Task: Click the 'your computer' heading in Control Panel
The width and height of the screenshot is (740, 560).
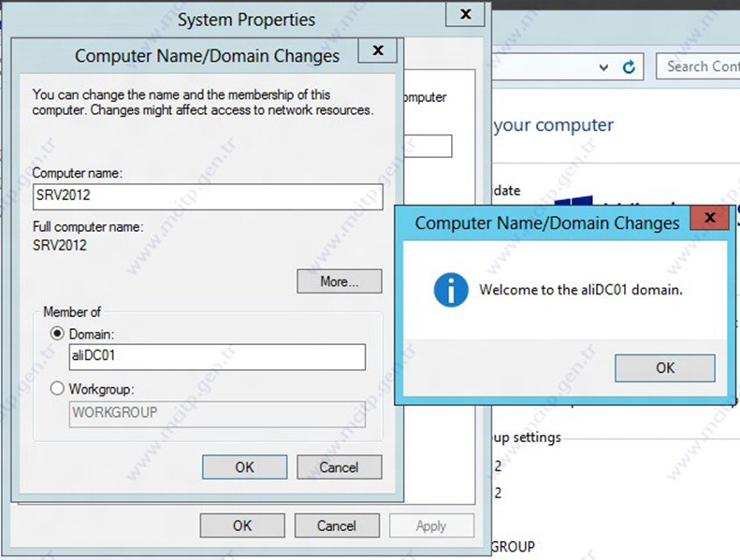Action: pos(553,125)
